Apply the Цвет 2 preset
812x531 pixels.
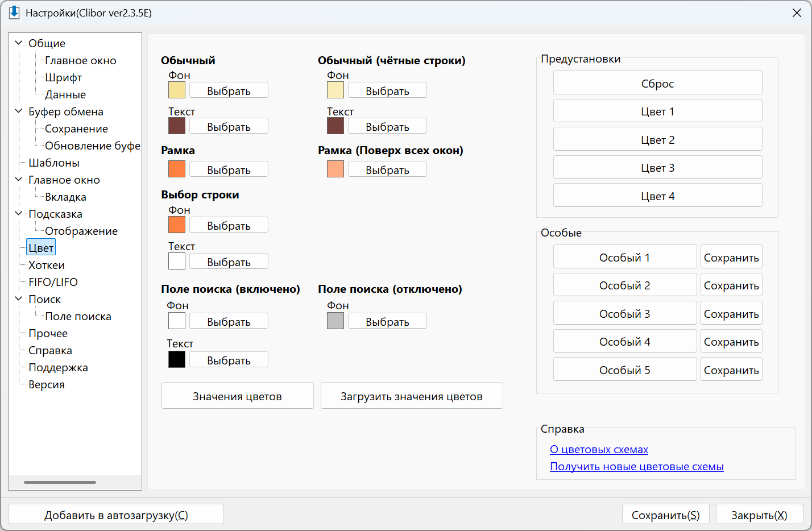(x=657, y=139)
